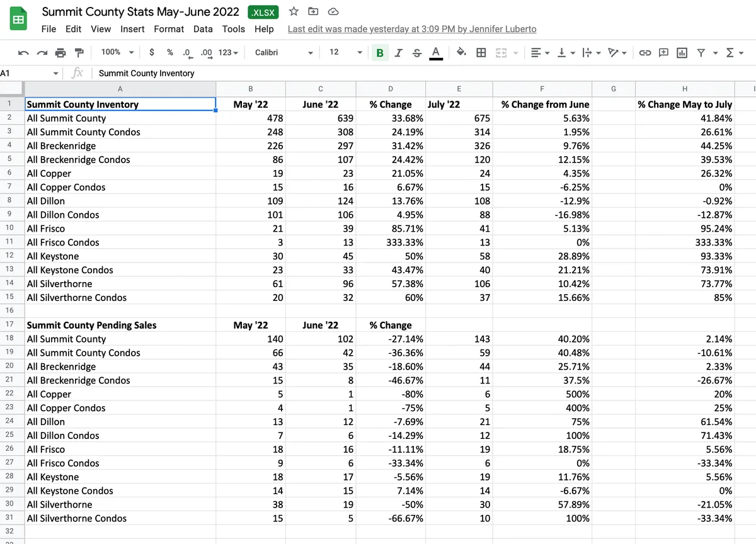Decrease decimal places
The height and width of the screenshot is (544, 756).
tap(188, 52)
